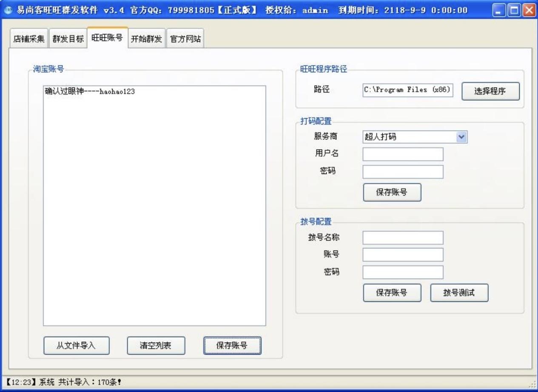
Task: Click the 清空列表 button
Action: click(x=156, y=346)
